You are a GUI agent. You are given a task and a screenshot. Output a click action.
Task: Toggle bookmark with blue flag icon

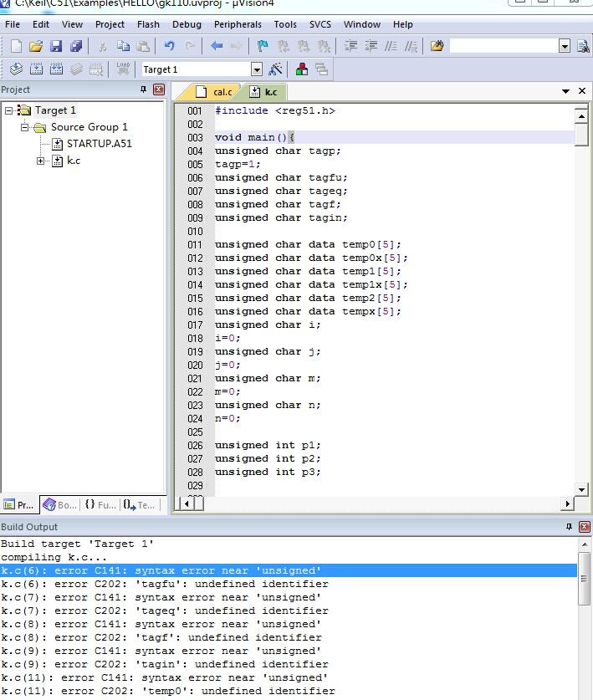[263, 45]
